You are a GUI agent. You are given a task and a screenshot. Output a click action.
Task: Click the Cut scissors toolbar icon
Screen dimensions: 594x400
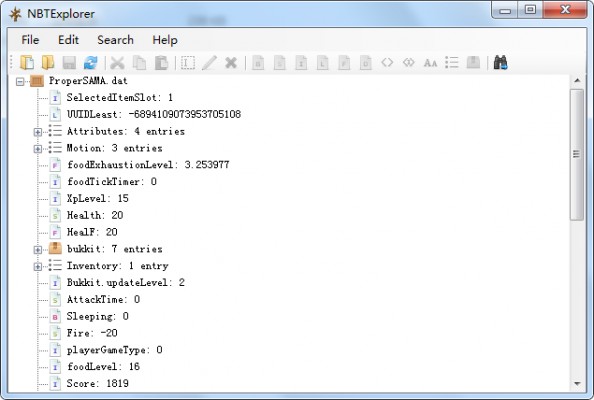click(117, 62)
